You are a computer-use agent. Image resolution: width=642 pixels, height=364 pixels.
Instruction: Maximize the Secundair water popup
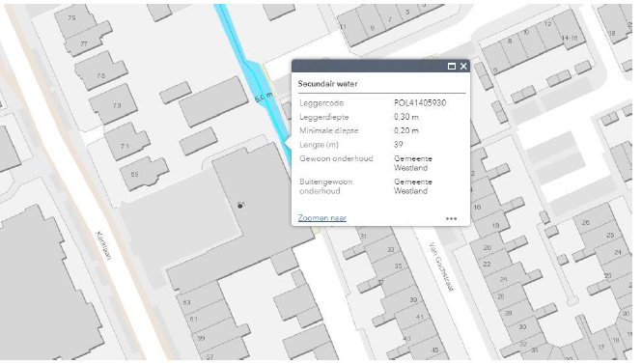point(452,67)
